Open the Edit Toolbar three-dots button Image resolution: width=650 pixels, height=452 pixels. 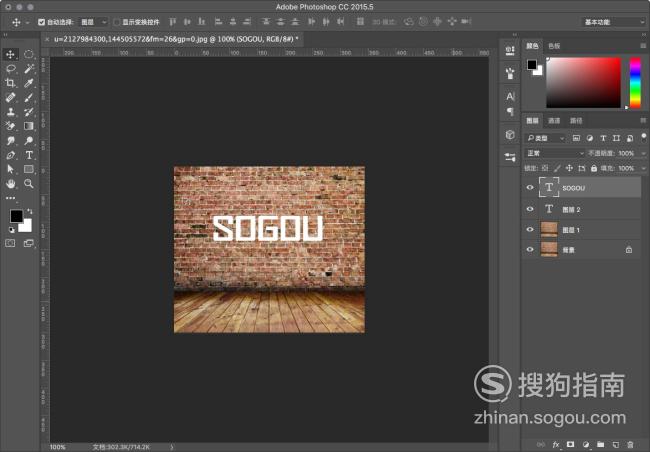[x=10, y=198]
